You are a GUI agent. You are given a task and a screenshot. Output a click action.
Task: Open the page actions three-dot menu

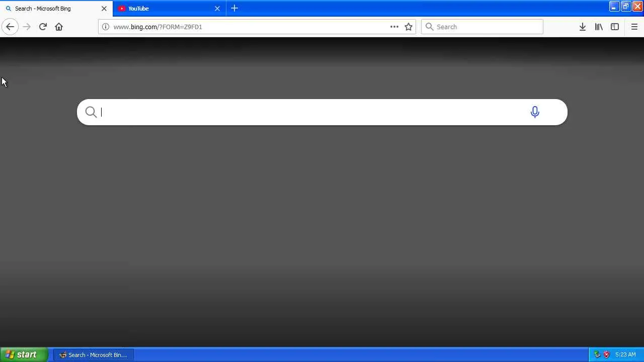pos(394,27)
